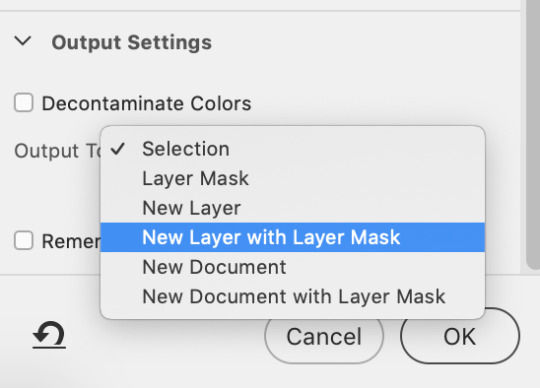The height and width of the screenshot is (388, 540).
Task: Click the checkmark icon beside Selection
Action: tap(118, 149)
